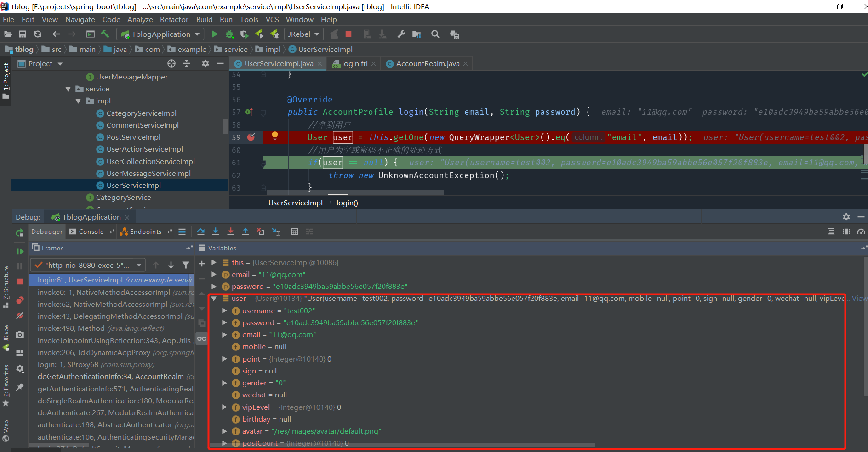Click the Step Into debugger icon
This screenshot has width=868, height=452.
[x=216, y=232]
